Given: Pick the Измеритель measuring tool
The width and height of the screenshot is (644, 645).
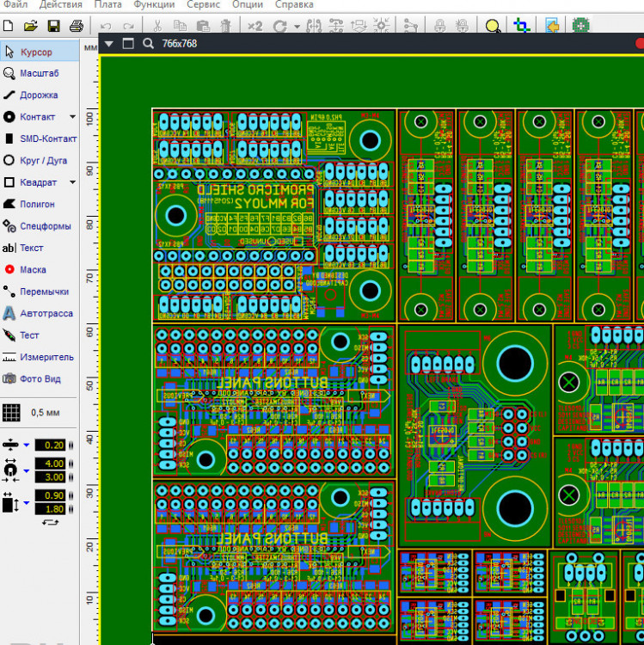Looking at the screenshot, I should click(x=40, y=357).
